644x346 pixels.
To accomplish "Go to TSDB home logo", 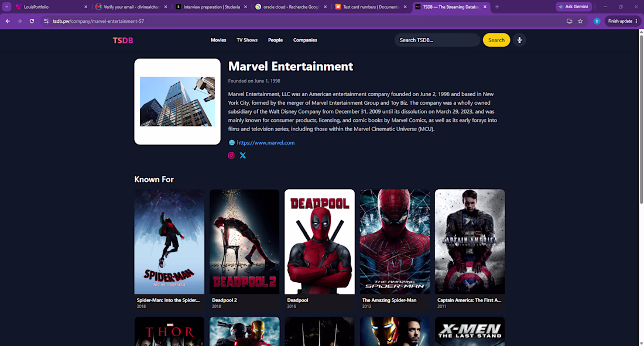I will click(123, 40).
